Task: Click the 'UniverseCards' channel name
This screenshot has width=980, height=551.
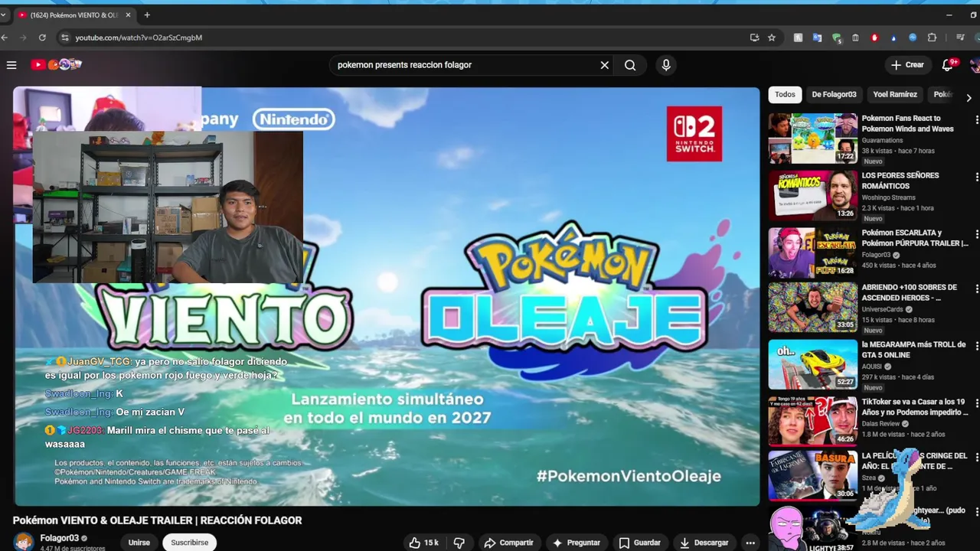Action: click(x=884, y=309)
